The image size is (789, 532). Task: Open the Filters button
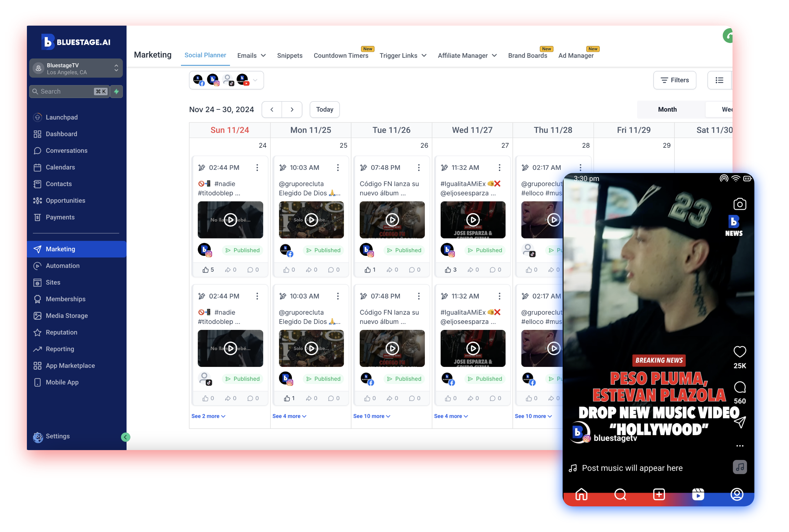(x=675, y=80)
